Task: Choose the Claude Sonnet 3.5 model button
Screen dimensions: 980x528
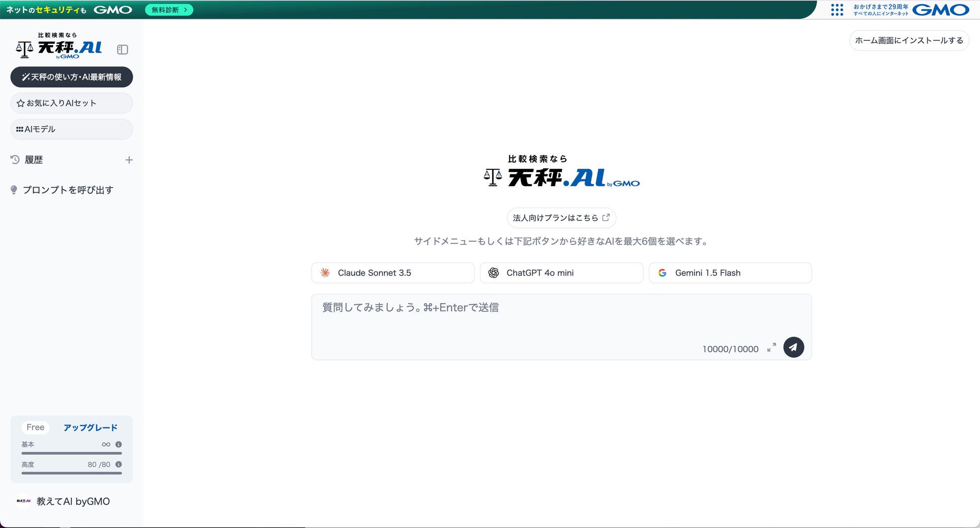Action: (393, 273)
